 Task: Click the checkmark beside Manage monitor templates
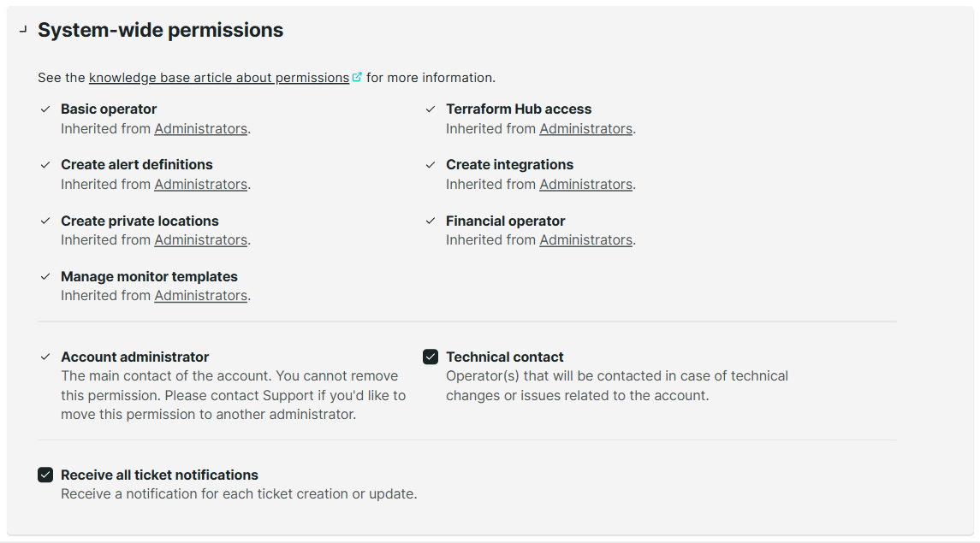[45, 276]
